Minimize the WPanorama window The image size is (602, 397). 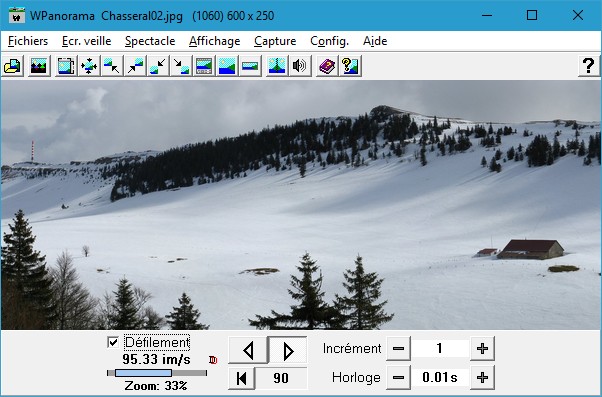[487, 15]
